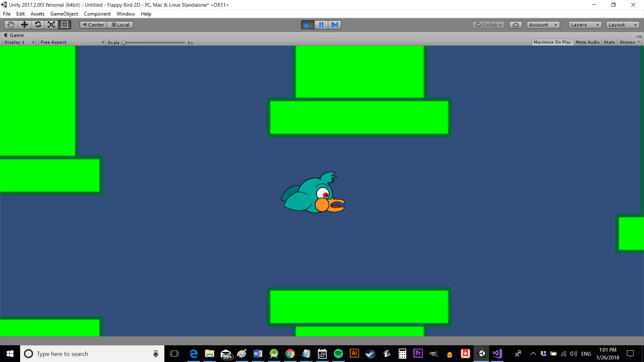
Task: Select the Scale tool
Action: [51, 25]
